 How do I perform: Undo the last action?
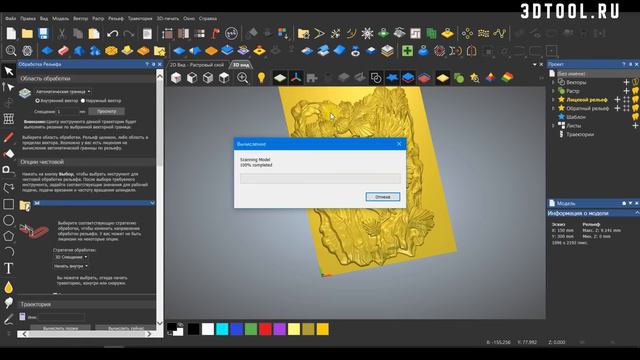(112, 33)
